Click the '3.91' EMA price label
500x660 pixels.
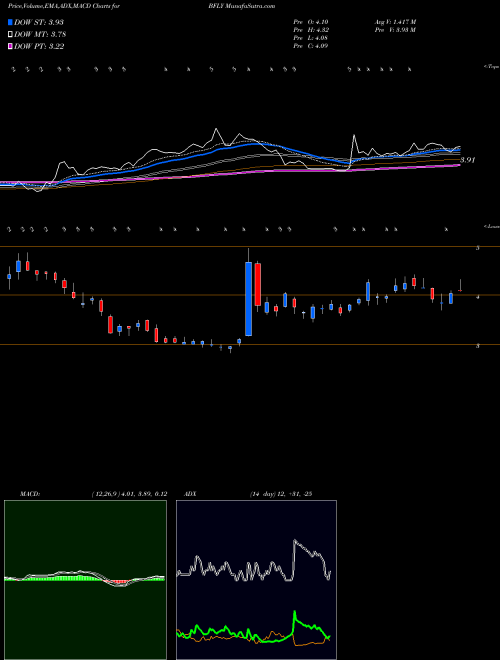pyautogui.click(x=468, y=160)
